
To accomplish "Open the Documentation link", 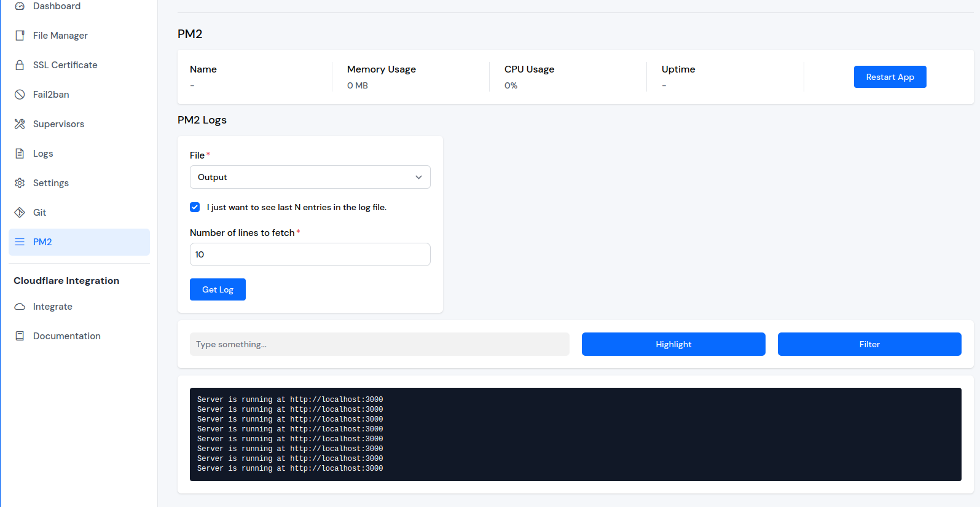I will 79,336.
